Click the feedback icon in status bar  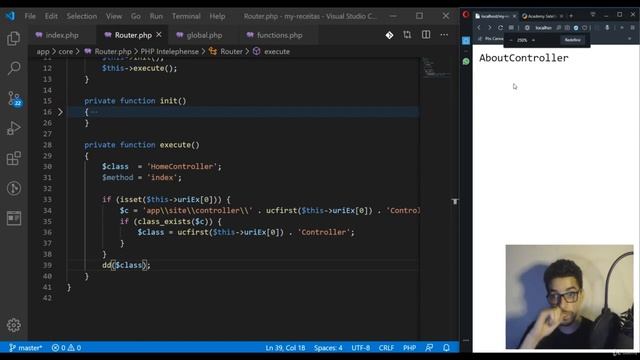coord(429,348)
